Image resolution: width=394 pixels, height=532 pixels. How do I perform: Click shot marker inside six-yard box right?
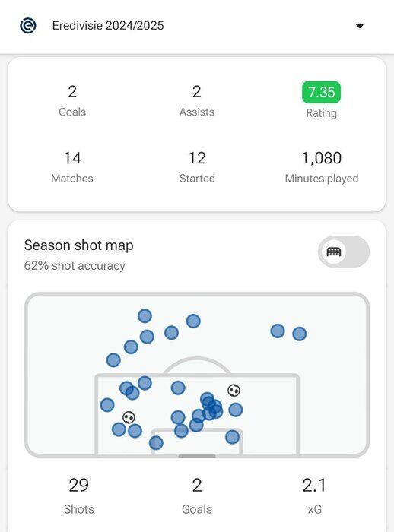point(232,437)
